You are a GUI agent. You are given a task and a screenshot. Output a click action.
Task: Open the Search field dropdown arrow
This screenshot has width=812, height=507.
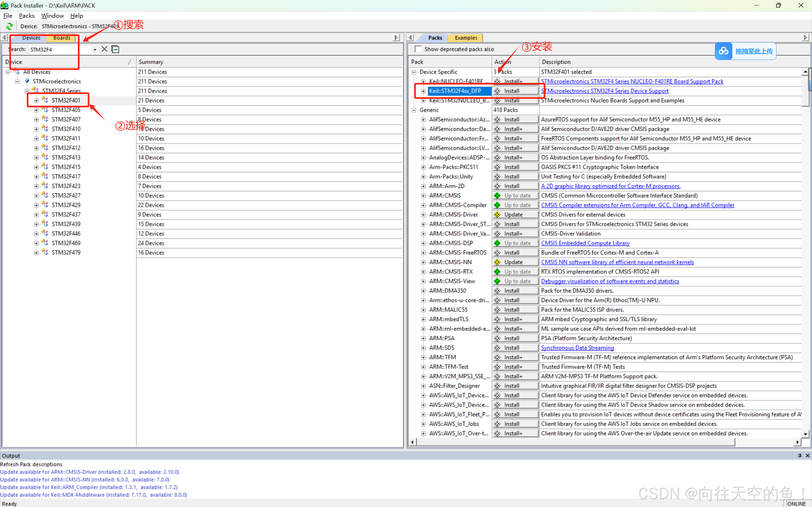point(95,50)
